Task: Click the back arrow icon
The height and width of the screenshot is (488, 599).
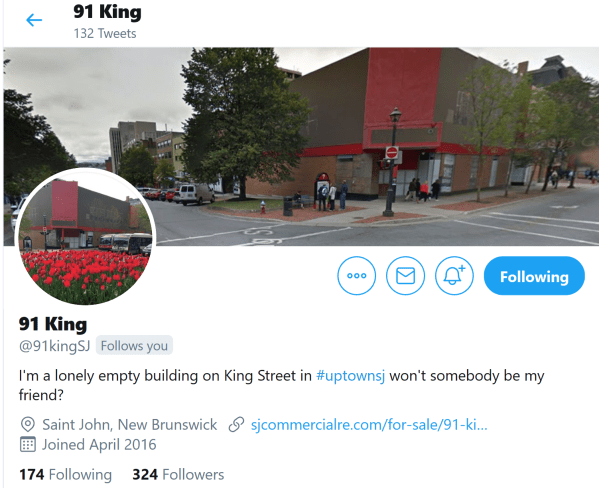Action: pos(34,20)
